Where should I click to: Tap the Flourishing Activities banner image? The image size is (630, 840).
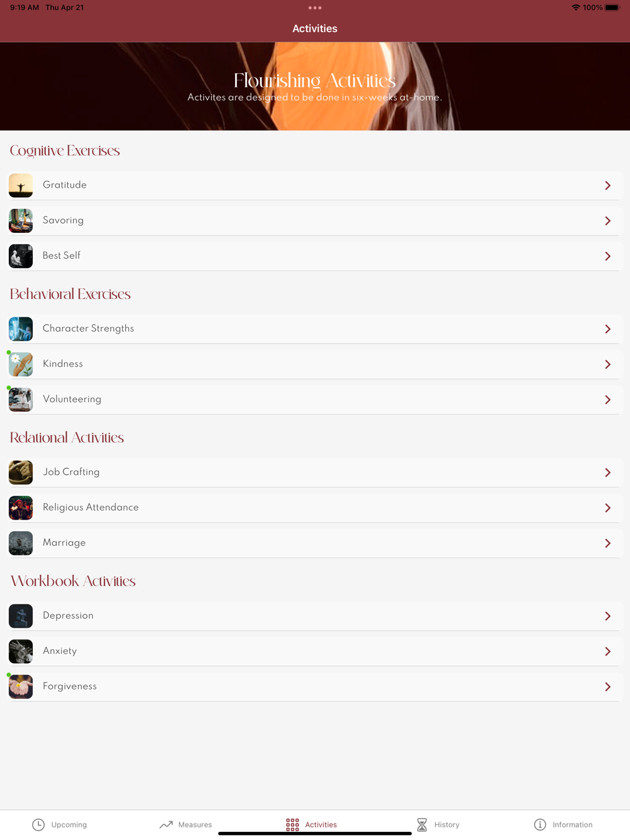pos(315,86)
